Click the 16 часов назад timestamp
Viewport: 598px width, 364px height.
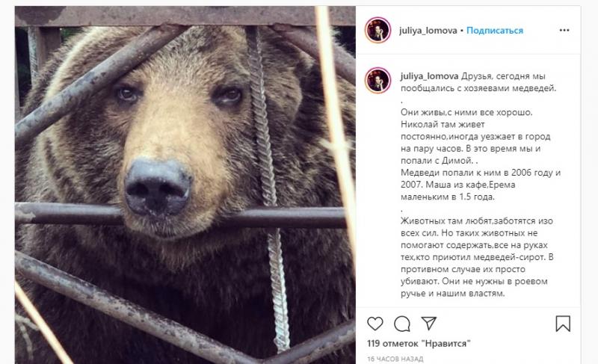tap(395, 359)
